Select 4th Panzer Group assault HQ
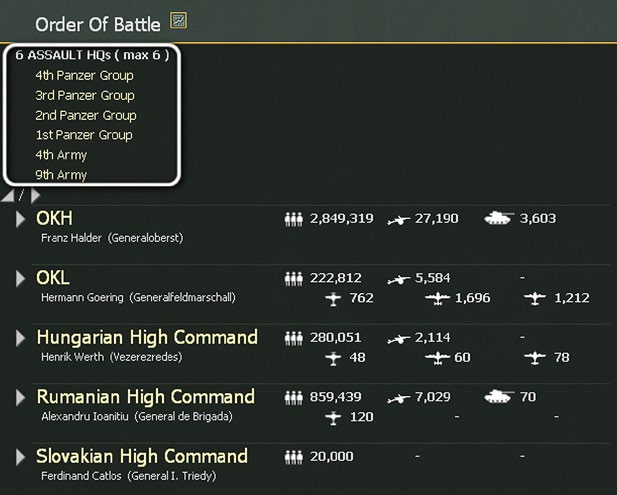 (x=84, y=75)
